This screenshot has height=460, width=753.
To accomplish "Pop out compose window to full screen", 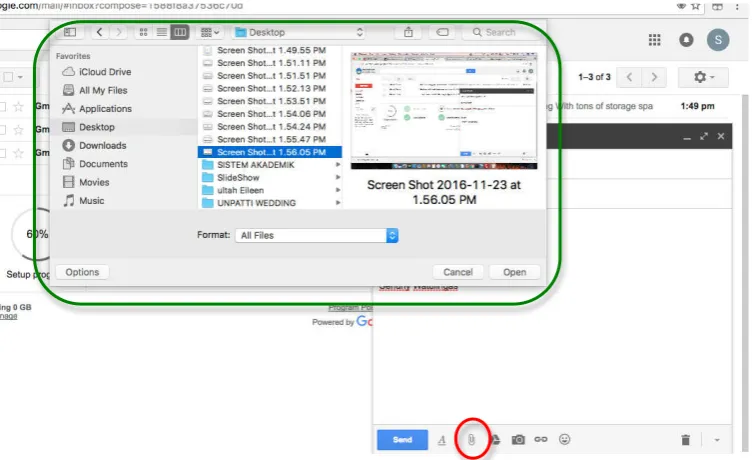I will 704,136.
